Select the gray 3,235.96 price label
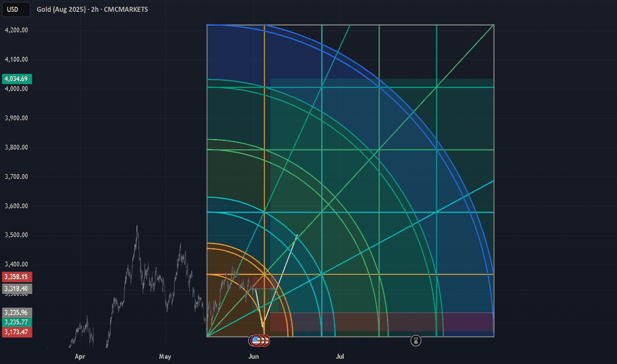The height and width of the screenshot is (364, 617). (x=17, y=312)
